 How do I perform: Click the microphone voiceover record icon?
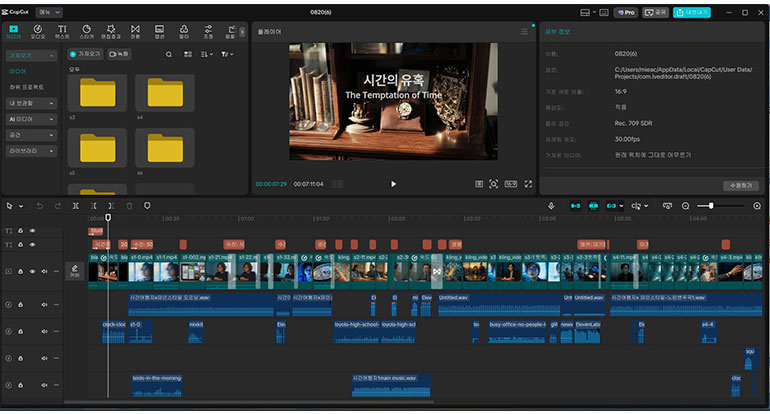(x=550, y=206)
